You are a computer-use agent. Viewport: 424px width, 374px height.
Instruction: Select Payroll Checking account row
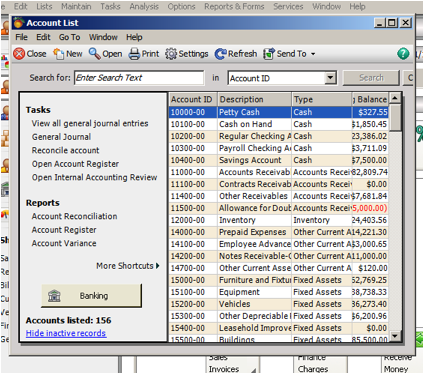point(278,148)
